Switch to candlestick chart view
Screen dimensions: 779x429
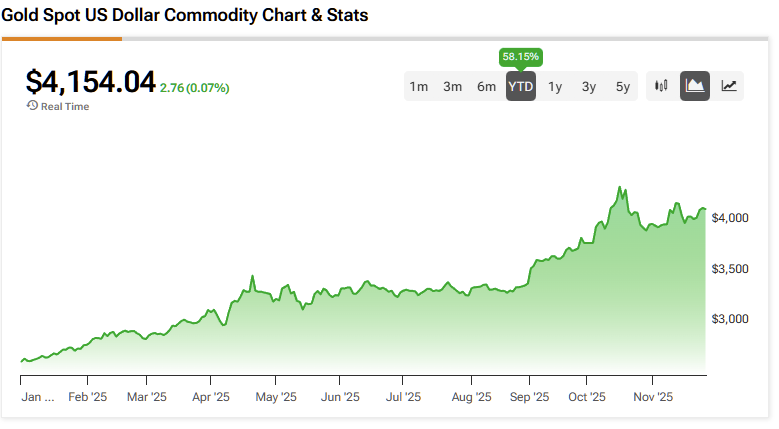click(661, 86)
